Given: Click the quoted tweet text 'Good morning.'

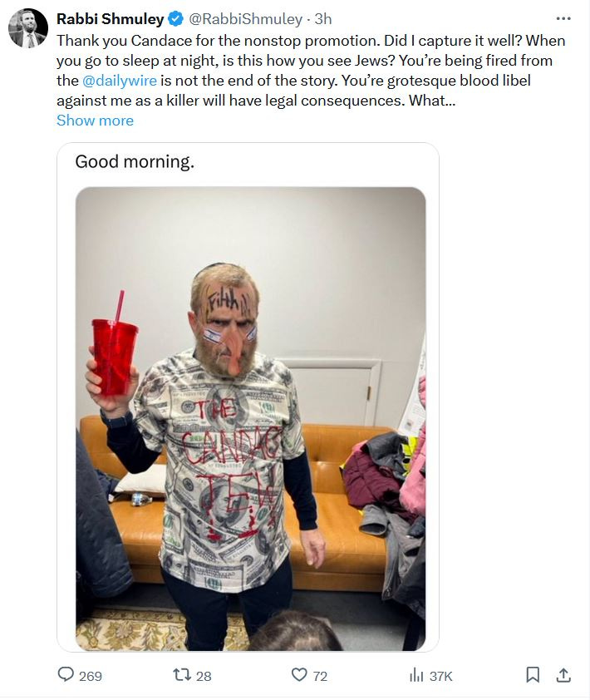Looking at the screenshot, I should pos(135,161).
